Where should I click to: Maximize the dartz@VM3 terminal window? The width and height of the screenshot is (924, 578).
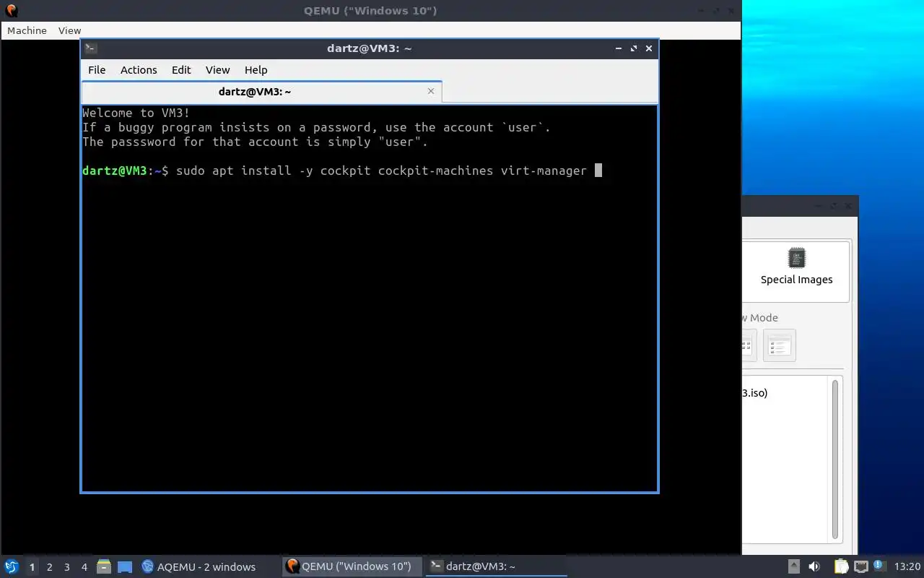634,48
